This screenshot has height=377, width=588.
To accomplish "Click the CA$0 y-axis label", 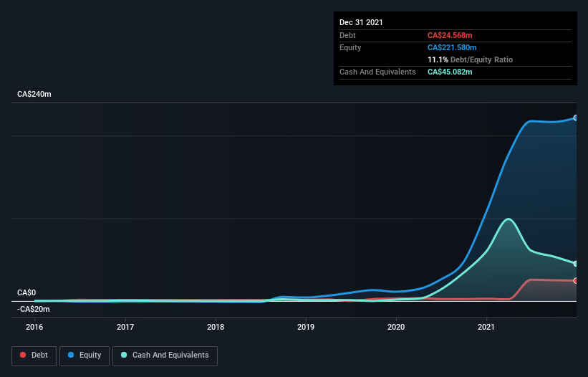I will [26, 292].
